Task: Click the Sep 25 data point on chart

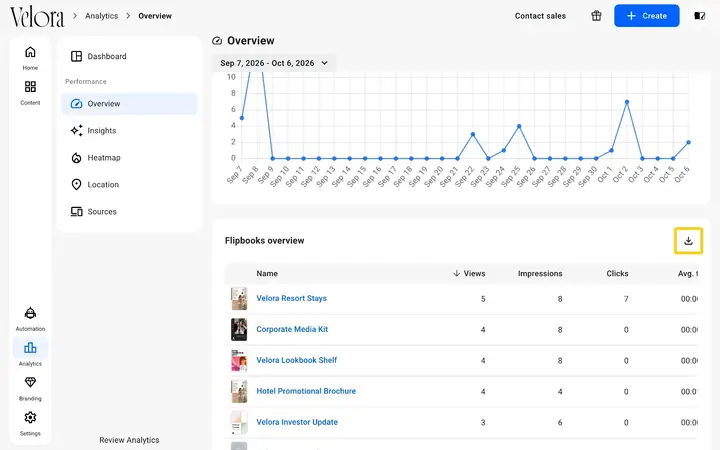Action: (519, 126)
